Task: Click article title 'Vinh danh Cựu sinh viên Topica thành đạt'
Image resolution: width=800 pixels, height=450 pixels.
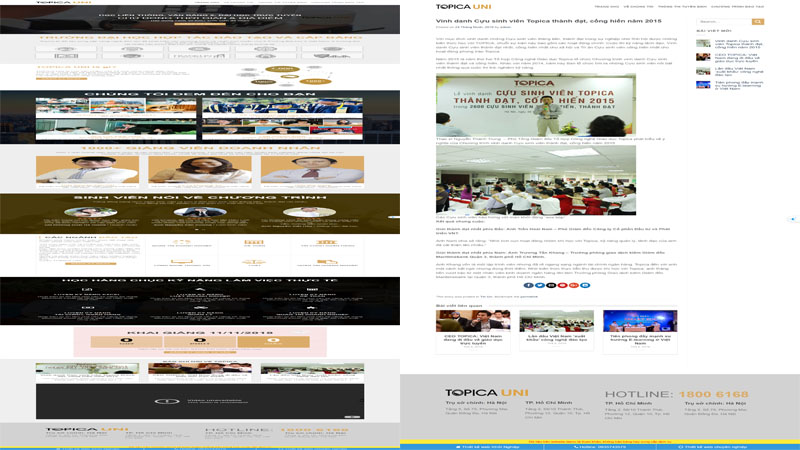Action: [x=548, y=21]
